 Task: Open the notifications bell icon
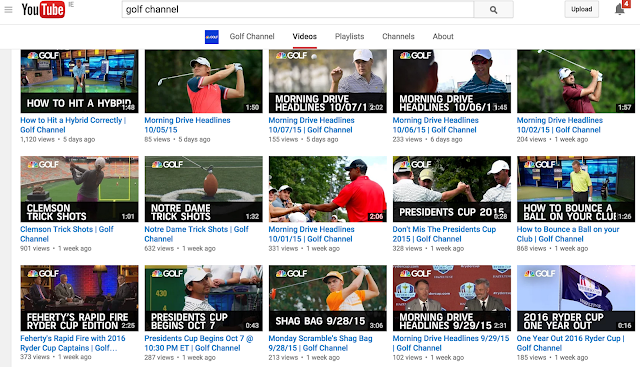620,9
